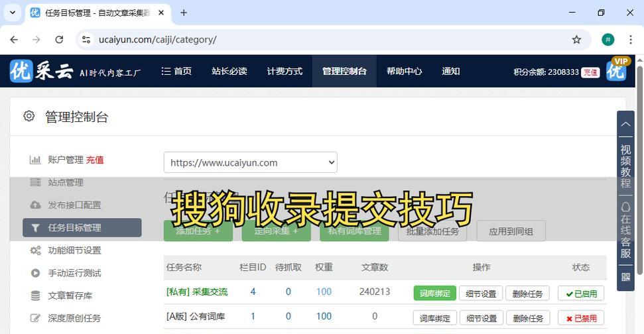Click the gears icon for 功能细节设置
The height and width of the screenshot is (334, 644).
pos(35,250)
